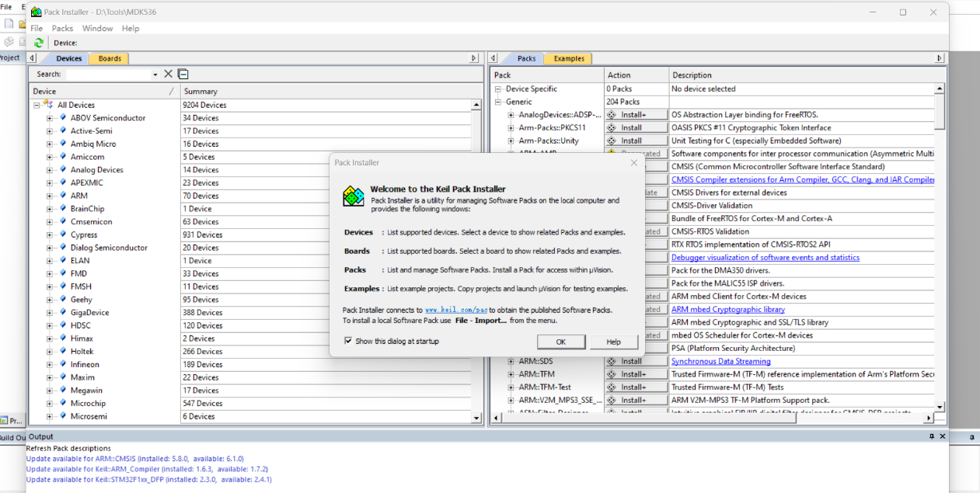Screen dimensions: 980x493
Task: Click the Microchip vendor icon
Action: [x=63, y=403]
